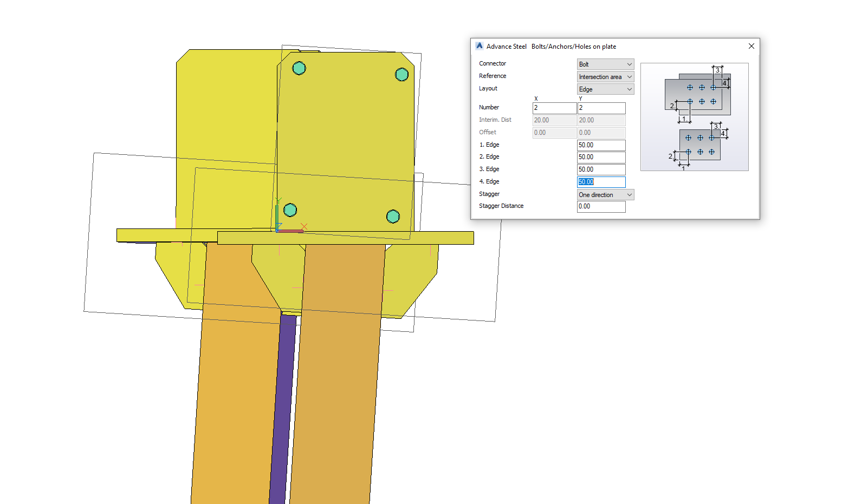Select a teal bolt head on the yellow plate
The width and height of the screenshot is (868, 504).
299,68
